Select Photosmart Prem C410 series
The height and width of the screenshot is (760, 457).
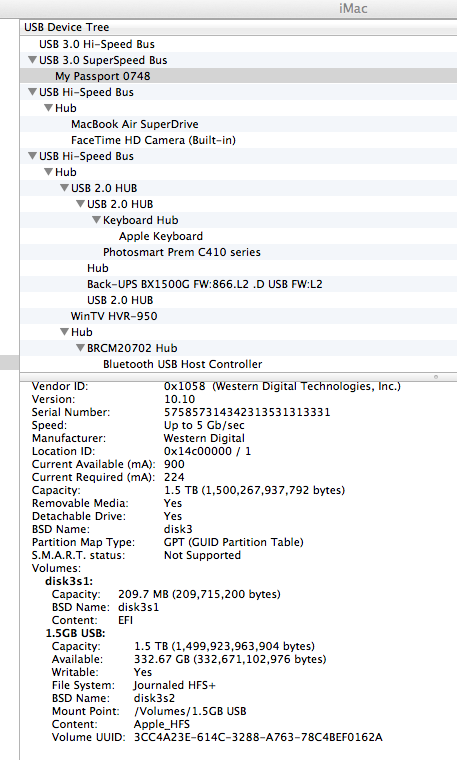pyautogui.click(x=238, y=252)
